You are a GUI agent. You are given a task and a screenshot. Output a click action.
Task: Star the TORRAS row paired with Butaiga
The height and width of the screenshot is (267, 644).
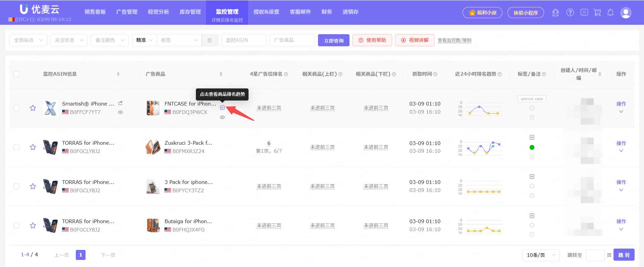[x=33, y=225]
